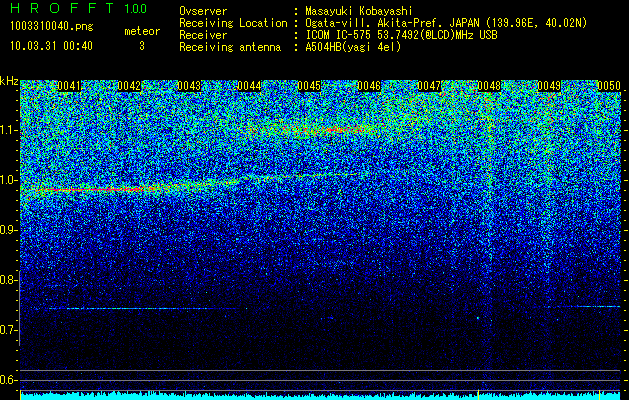The width and height of the screenshot is (629, 400).
Task: Click observer name Masayuki Kobayashi
Action: [x=359, y=11]
